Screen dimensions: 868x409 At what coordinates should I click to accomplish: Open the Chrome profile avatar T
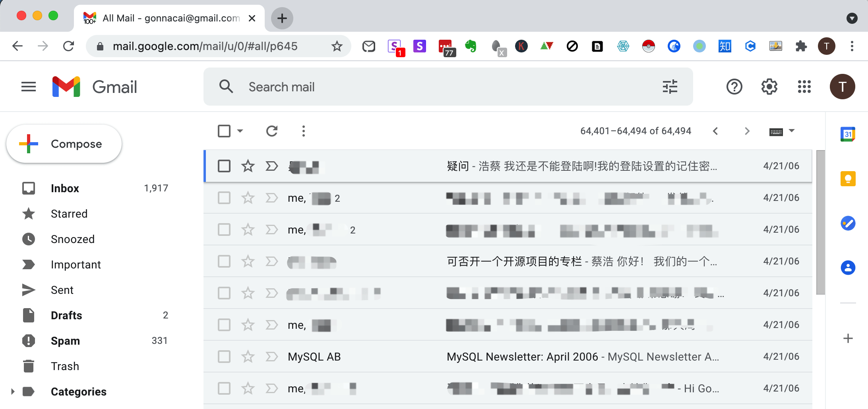click(x=826, y=46)
